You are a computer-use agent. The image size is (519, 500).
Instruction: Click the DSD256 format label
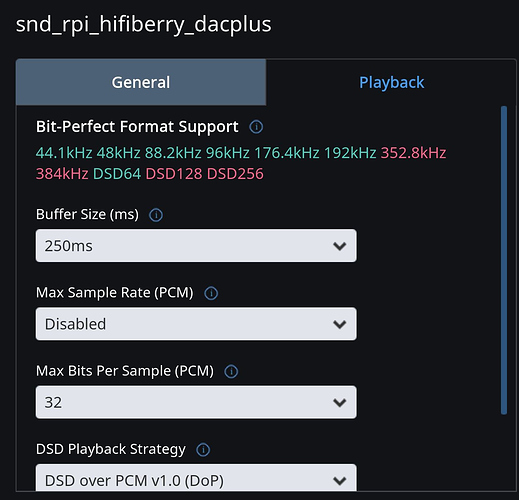click(x=235, y=174)
